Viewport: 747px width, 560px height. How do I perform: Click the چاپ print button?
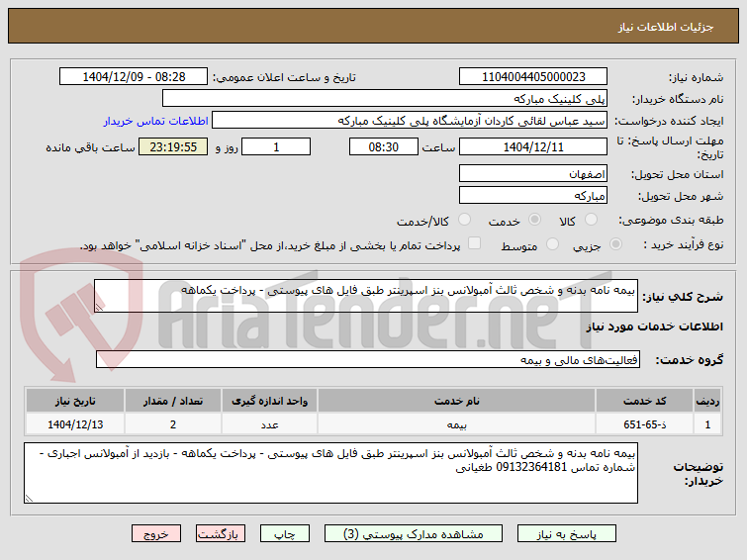click(x=284, y=534)
